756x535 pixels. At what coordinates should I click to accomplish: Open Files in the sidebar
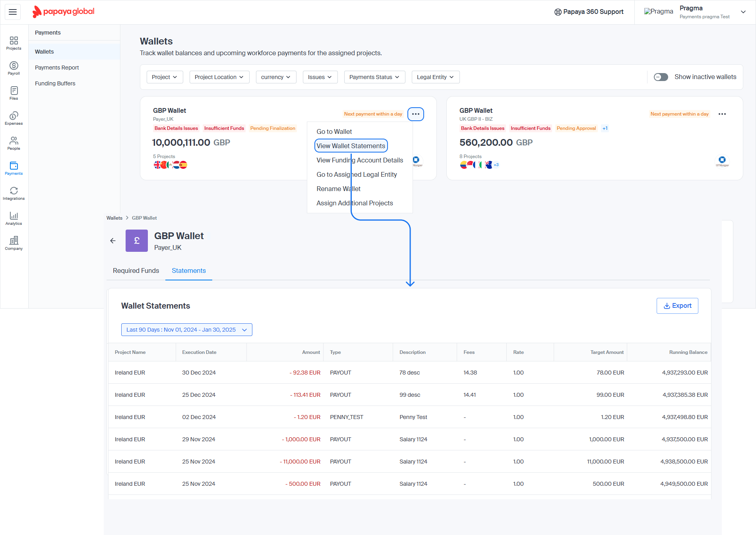tap(14, 93)
